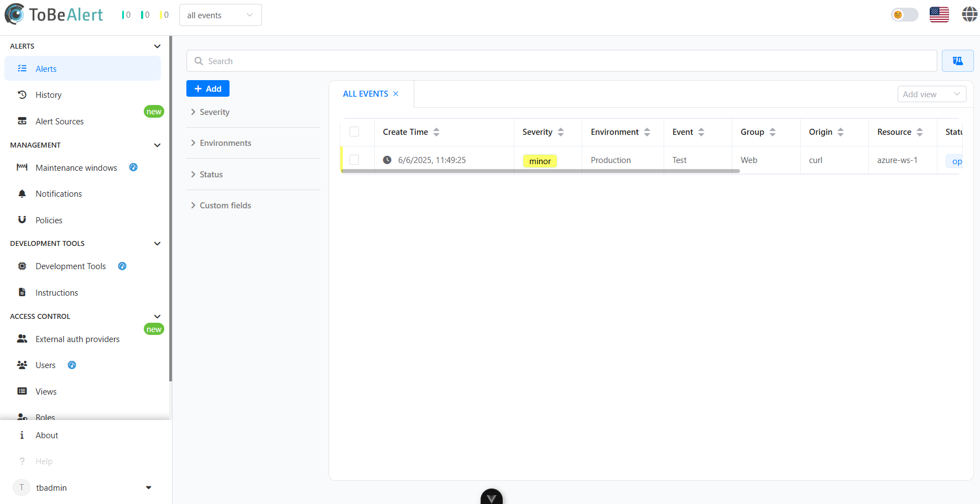Click the badge icon beside Maintenance windows
This screenshot has width=980, height=504.
(133, 167)
